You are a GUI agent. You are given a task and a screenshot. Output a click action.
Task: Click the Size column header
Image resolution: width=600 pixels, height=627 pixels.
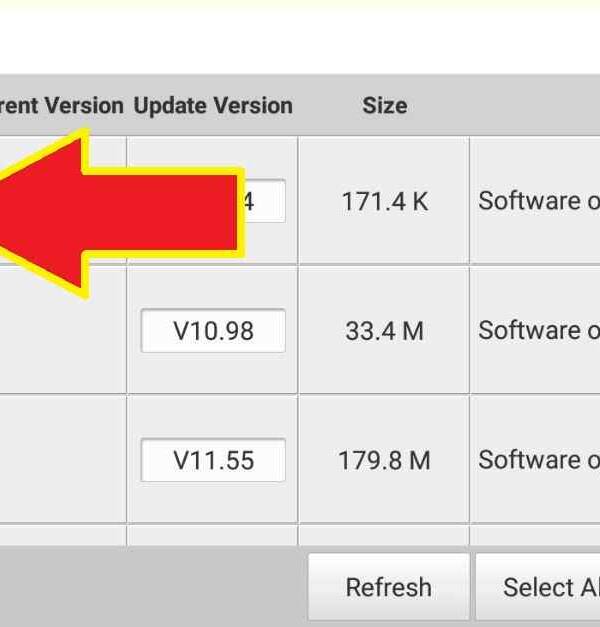point(384,106)
